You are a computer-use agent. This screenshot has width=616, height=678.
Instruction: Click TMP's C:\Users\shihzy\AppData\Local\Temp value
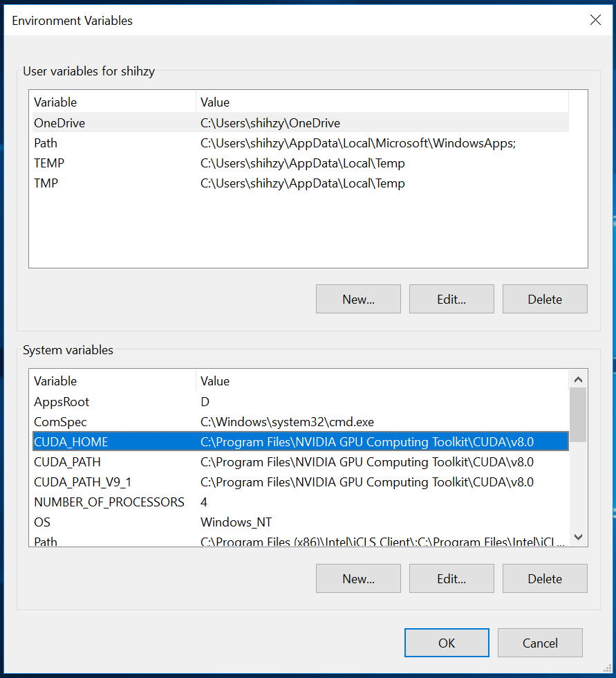(x=302, y=183)
